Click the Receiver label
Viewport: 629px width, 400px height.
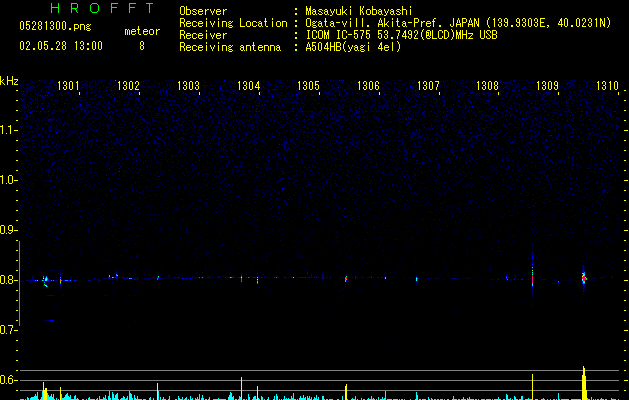coord(203,35)
